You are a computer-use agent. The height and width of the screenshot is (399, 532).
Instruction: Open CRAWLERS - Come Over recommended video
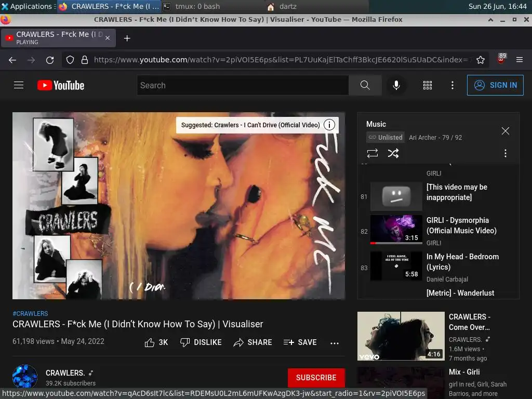click(437, 336)
